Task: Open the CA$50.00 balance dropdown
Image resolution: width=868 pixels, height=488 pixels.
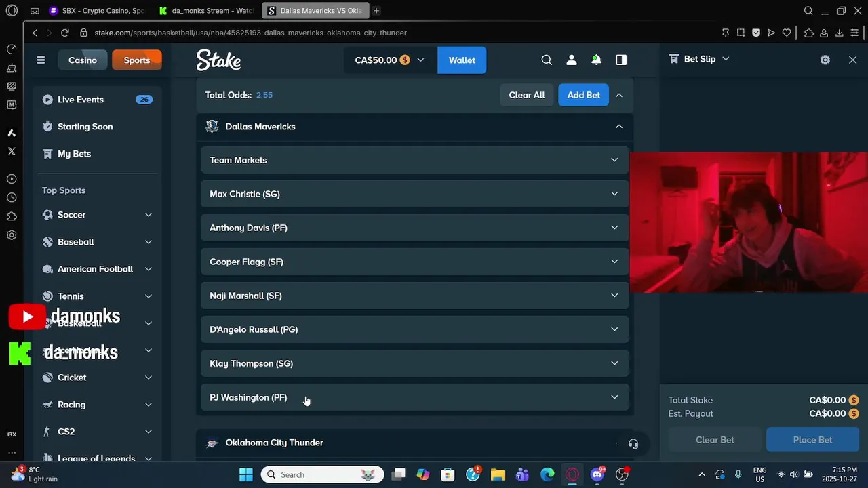Action: [x=390, y=60]
